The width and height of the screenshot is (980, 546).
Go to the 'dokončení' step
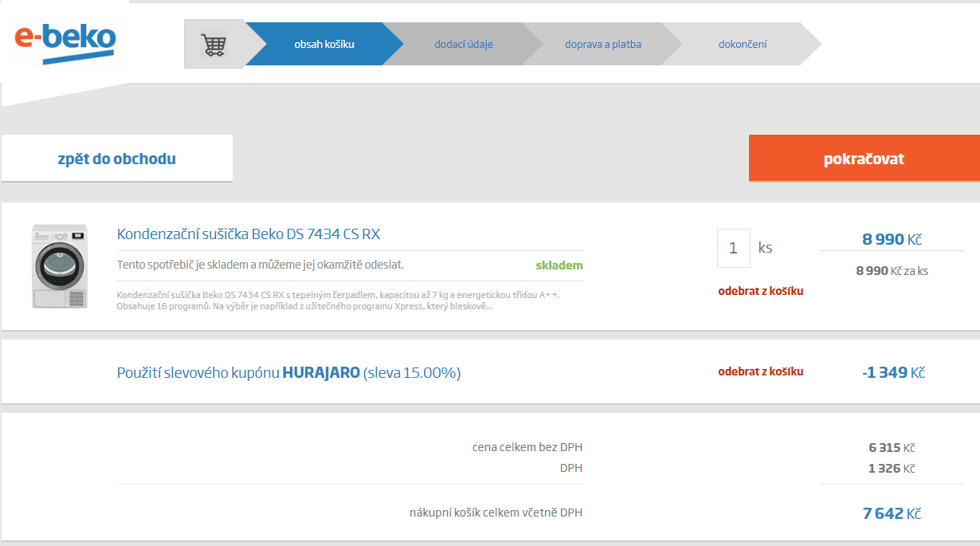[743, 44]
